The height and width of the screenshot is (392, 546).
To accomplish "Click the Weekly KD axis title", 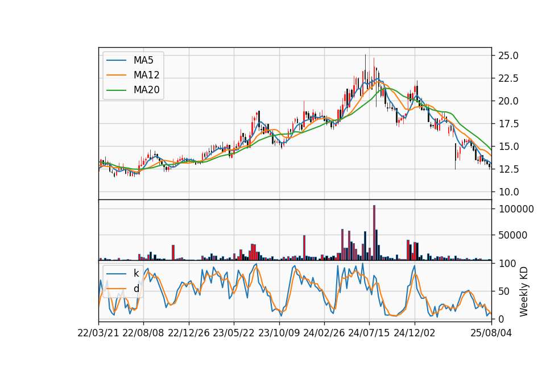I will (524, 291).
